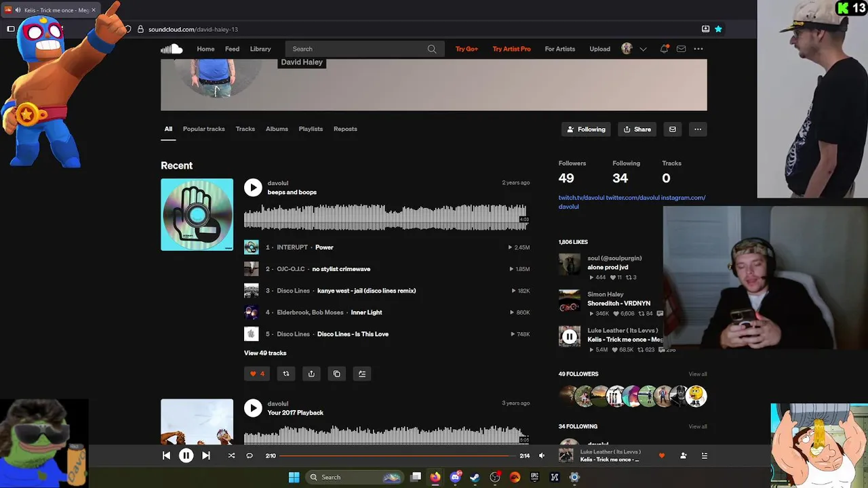Follow artist icon in player bar
This screenshot has height=488, width=868.
684,455
